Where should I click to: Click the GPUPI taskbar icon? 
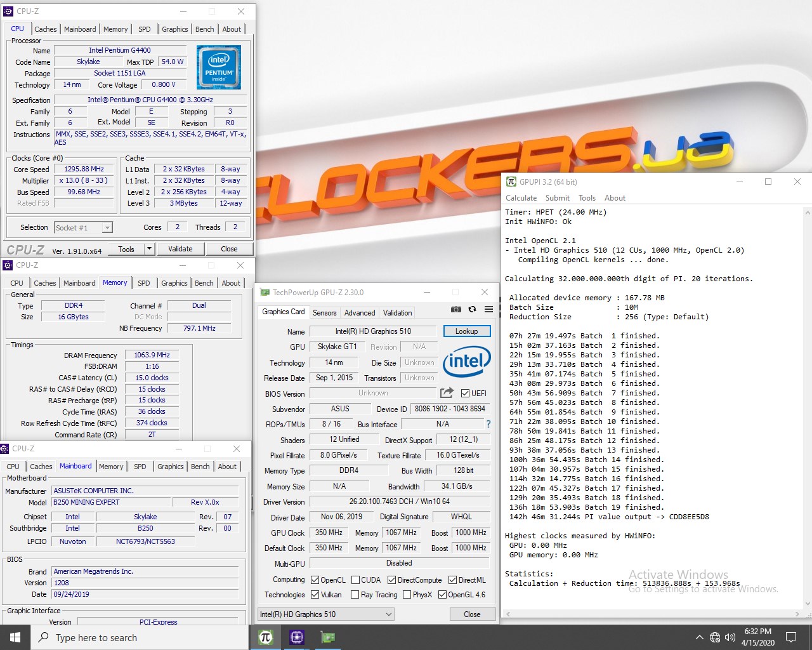[266, 637]
